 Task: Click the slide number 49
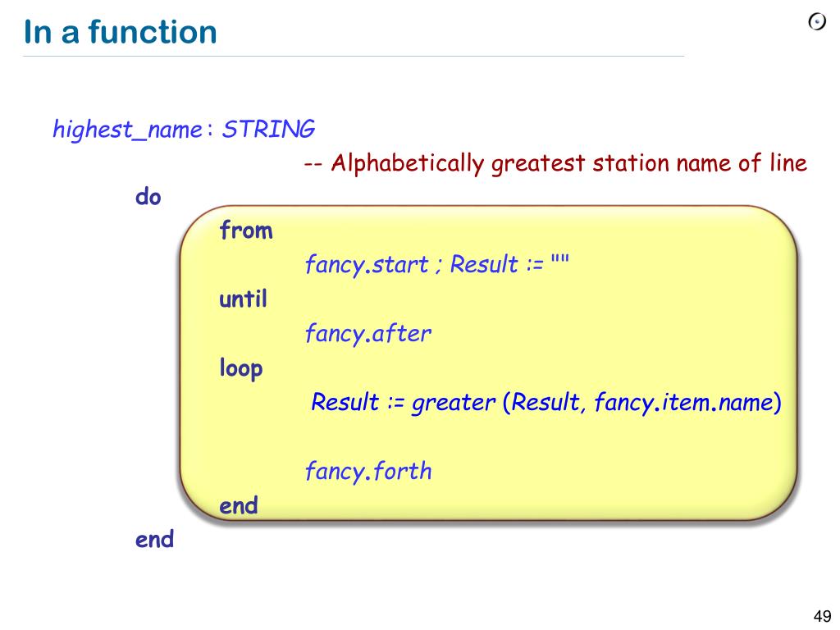[822, 616]
